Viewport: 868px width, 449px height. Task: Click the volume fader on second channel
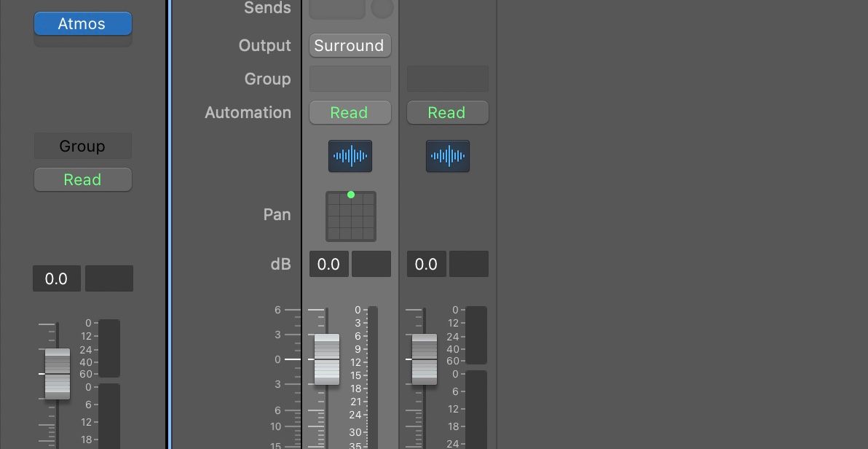(423, 359)
